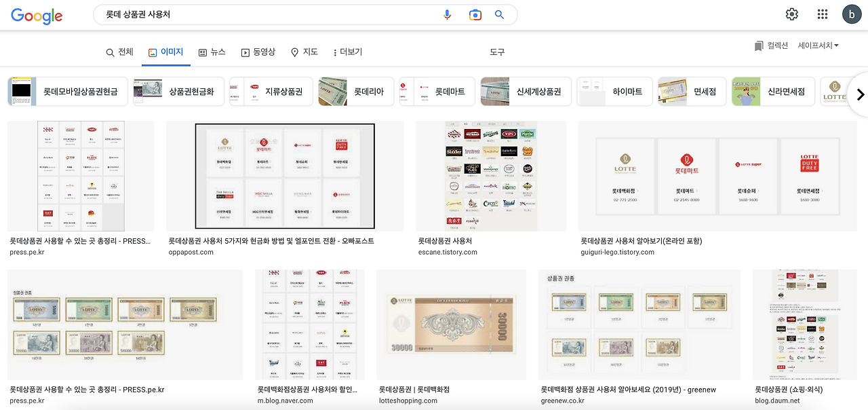The image size is (868, 410).
Task: Switch to the 전체 tab
Action: coord(120,52)
